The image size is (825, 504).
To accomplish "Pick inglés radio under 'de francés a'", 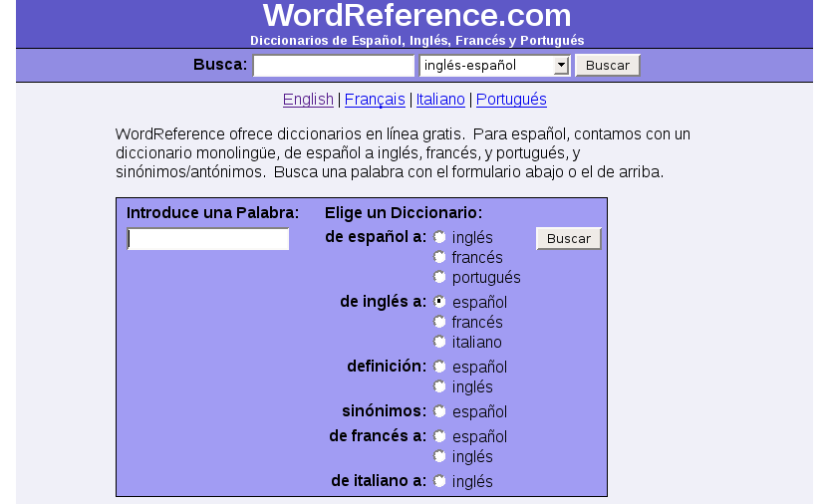I will point(439,456).
